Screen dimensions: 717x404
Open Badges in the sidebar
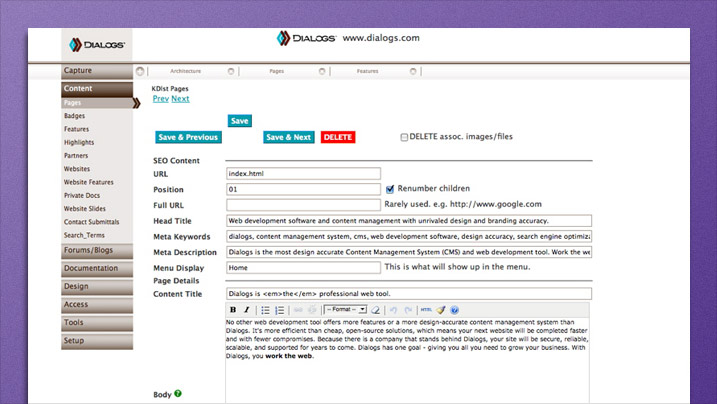74,116
